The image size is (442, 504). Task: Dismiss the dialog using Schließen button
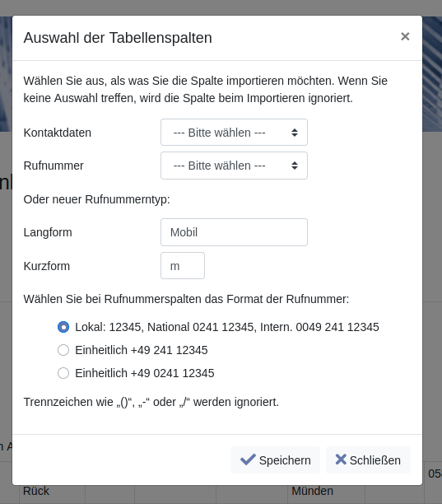click(368, 460)
